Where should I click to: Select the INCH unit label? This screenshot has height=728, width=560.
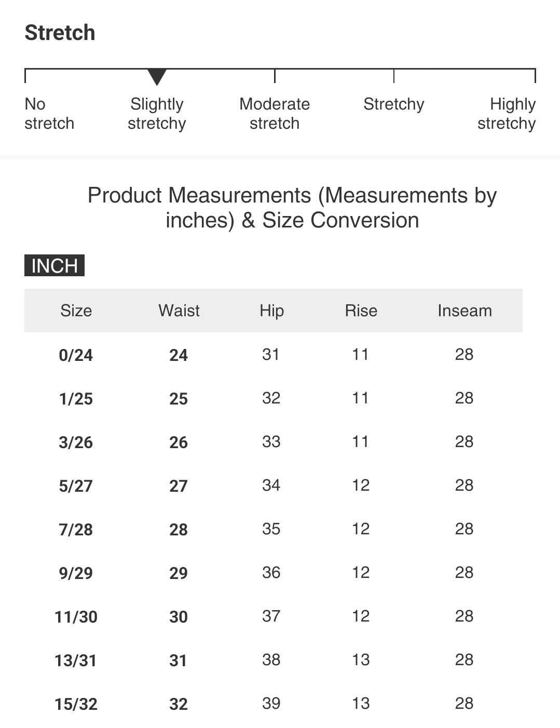click(54, 265)
